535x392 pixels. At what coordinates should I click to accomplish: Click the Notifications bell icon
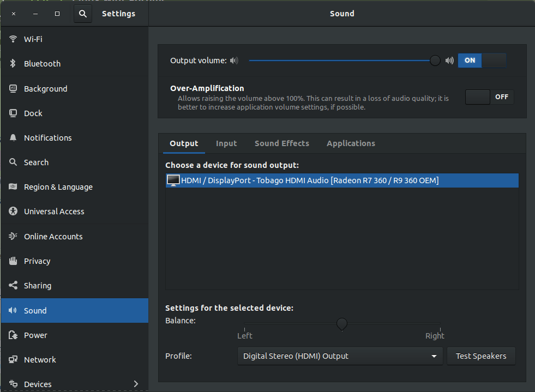pos(13,138)
